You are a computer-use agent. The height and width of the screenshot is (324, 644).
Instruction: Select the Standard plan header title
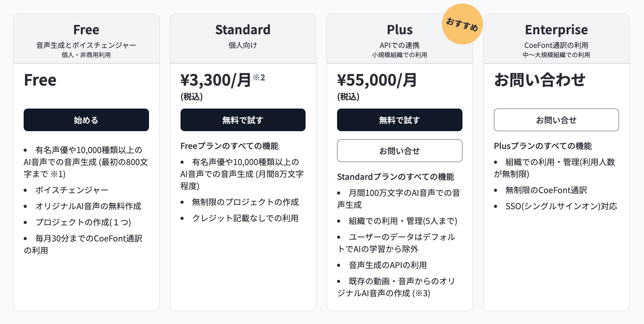point(243,30)
